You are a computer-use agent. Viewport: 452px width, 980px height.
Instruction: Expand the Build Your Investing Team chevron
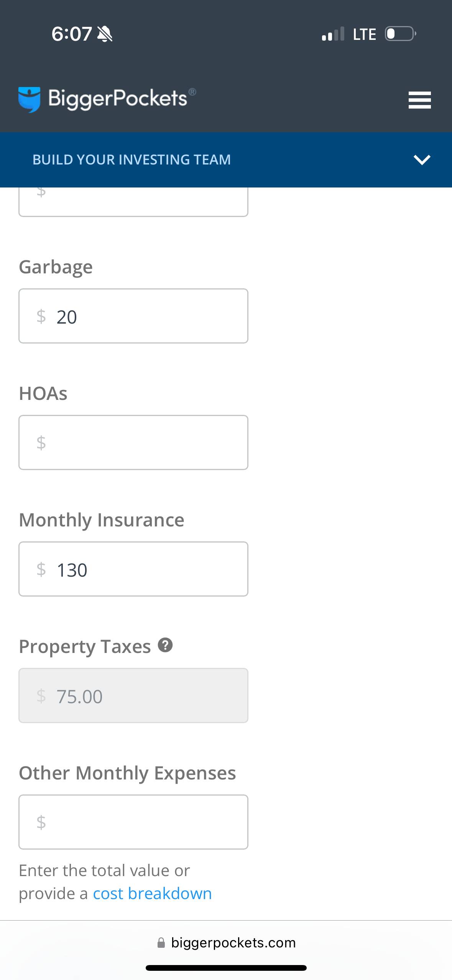coord(422,159)
